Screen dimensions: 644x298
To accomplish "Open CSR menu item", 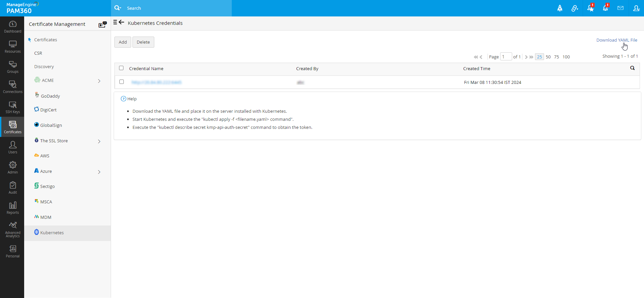I will (38, 53).
